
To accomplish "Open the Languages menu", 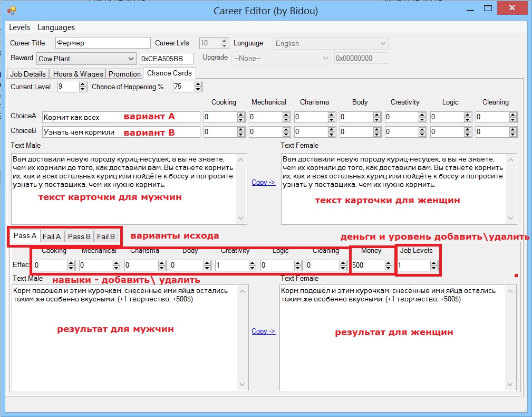I will (56, 27).
